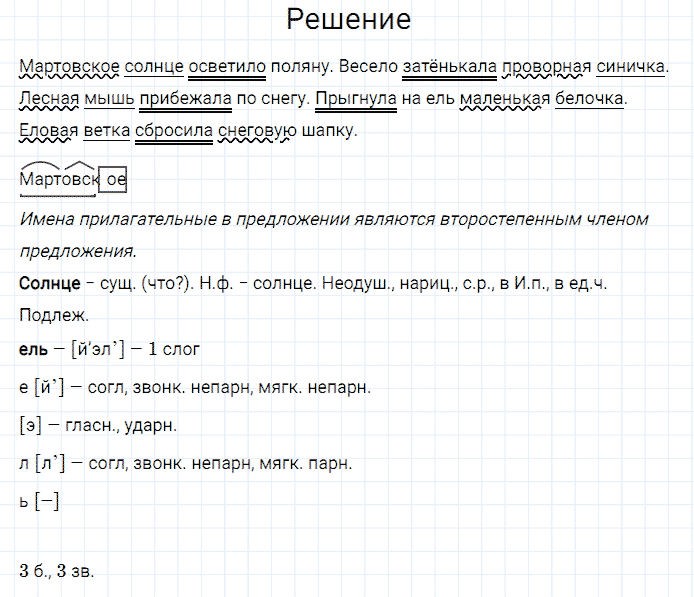
Task: Click the wavy-underlined adjective "проворная"
Action: click(546, 68)
